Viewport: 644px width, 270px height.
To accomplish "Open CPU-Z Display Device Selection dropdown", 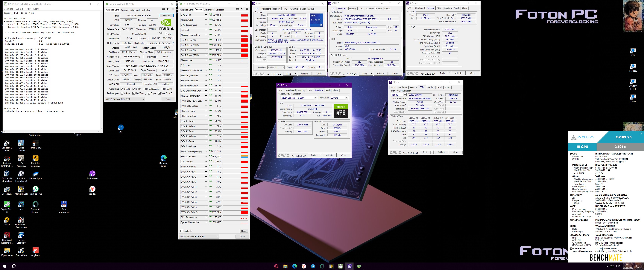I will pos(298,98).
